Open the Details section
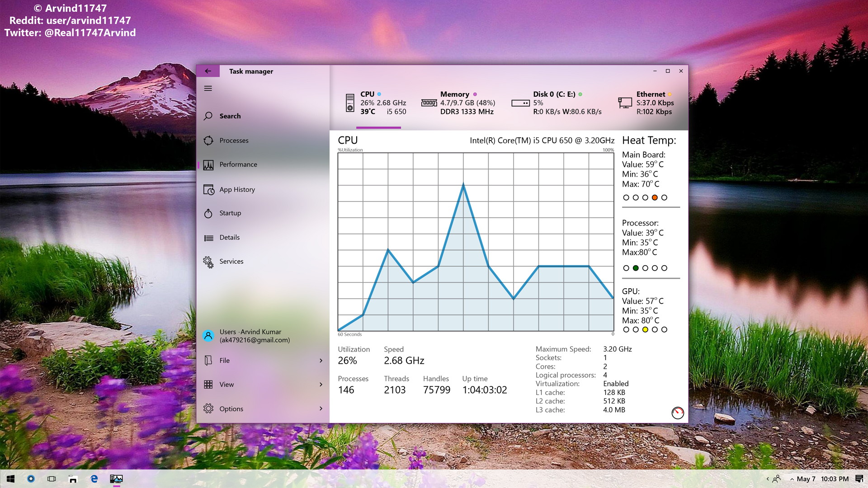The image size is (868, 488). click(229, 238)
